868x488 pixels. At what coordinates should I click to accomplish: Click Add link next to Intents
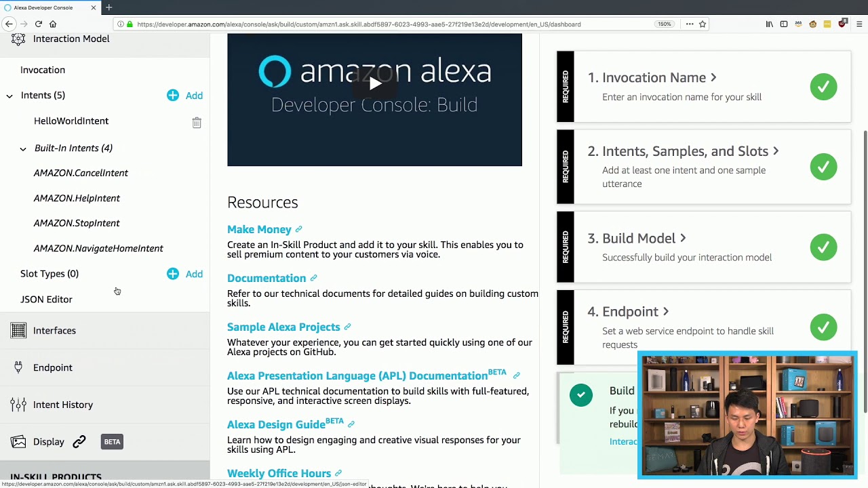tap(194, 96)
